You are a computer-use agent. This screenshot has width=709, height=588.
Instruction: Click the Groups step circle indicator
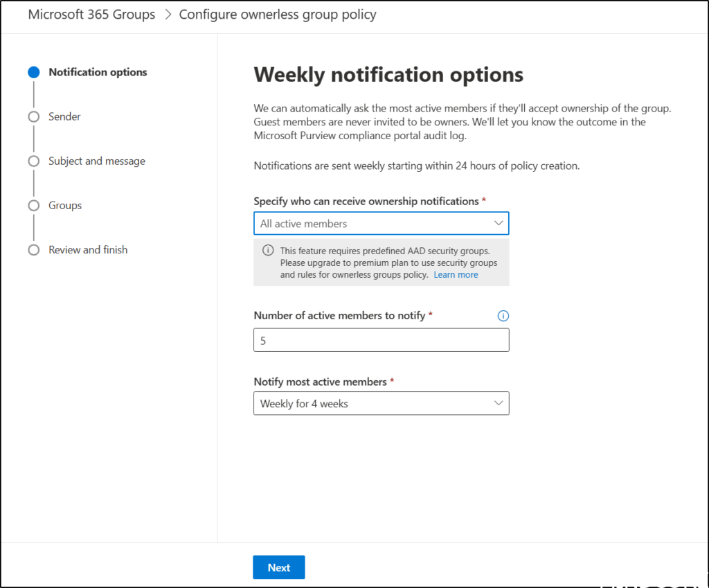coord(33,206)
